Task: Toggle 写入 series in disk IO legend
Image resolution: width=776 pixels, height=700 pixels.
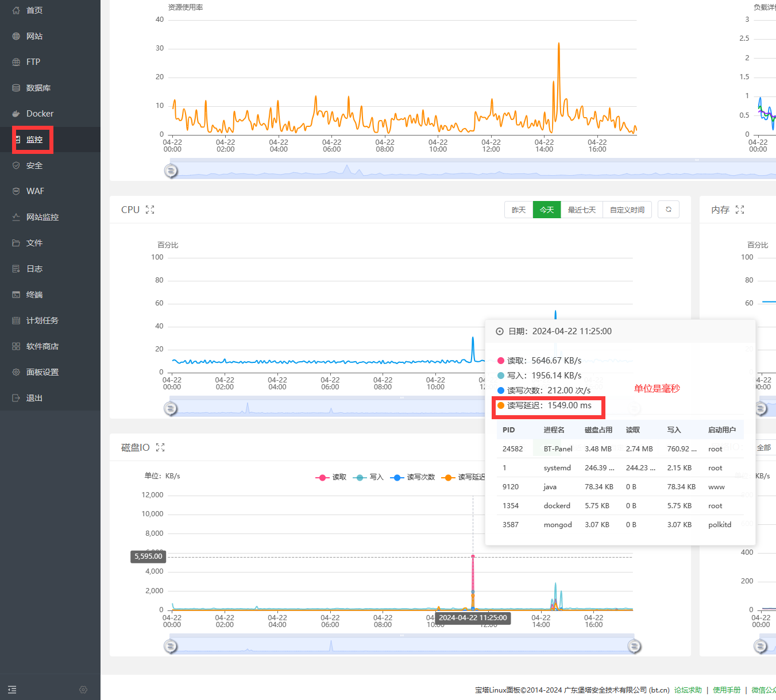Action: tap(369, 477)
